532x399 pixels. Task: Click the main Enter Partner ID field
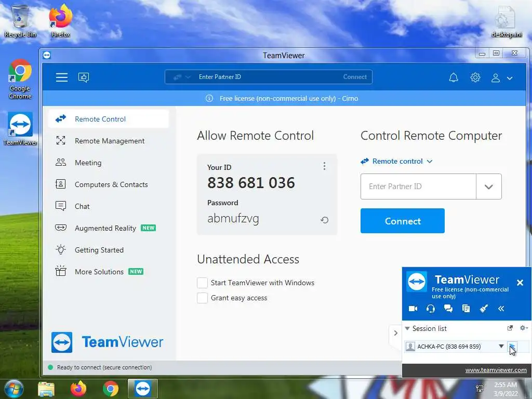click(418, 187)
